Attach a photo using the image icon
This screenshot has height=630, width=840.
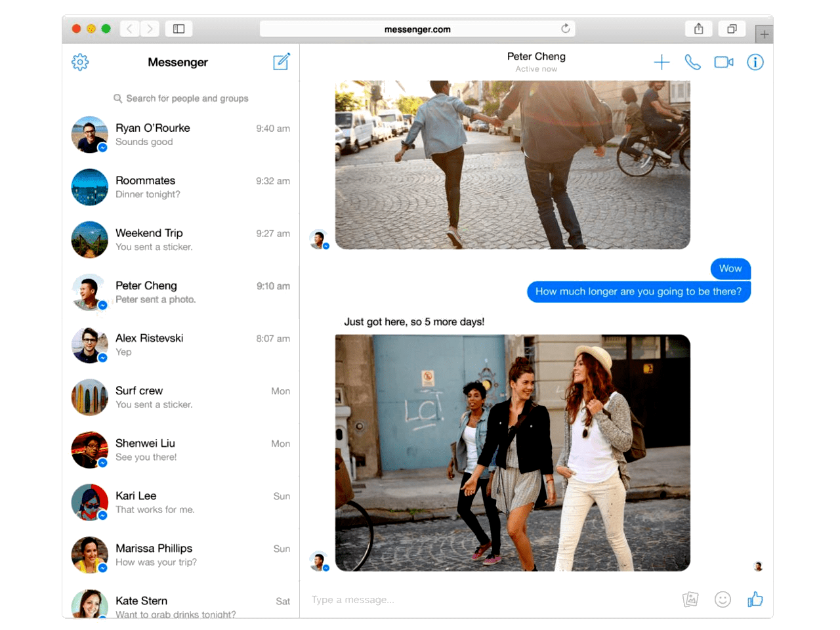(690, 599)
